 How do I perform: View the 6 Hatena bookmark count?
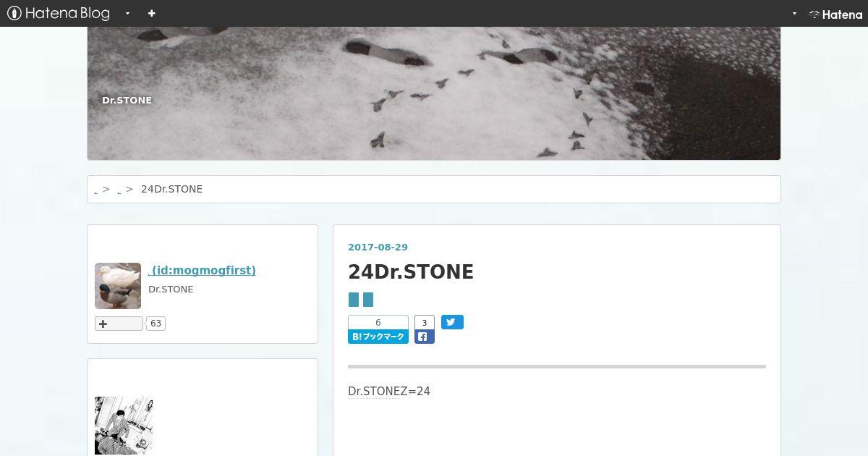(378, 323)
